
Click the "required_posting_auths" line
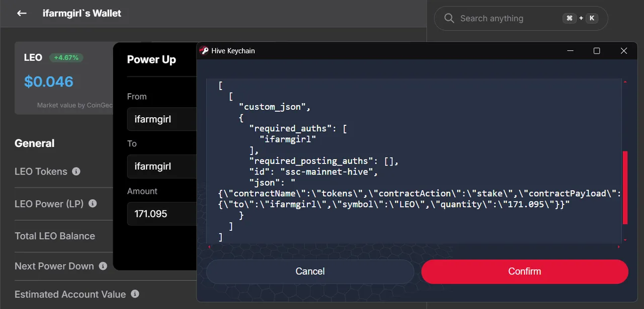pyautogui.click(x=324, y=161)
